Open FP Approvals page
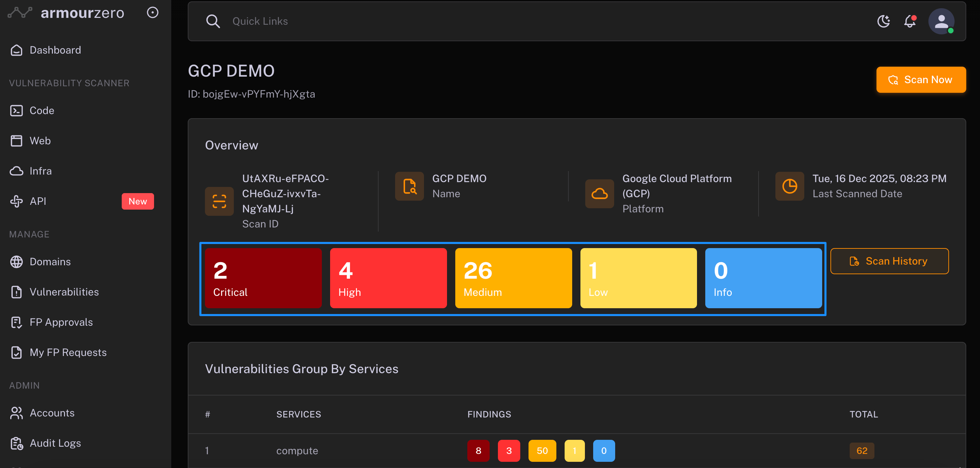Screen dimensions: 980x468 61,322
